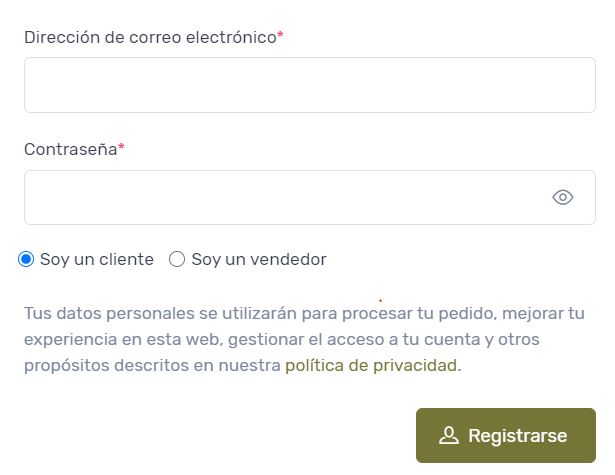Choose the "Soy un vendedor" radio button

point(176,259)
